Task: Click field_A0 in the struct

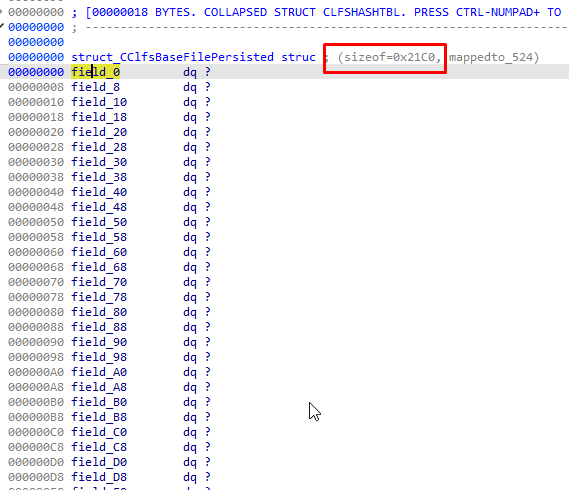Action: pos(99,372)
